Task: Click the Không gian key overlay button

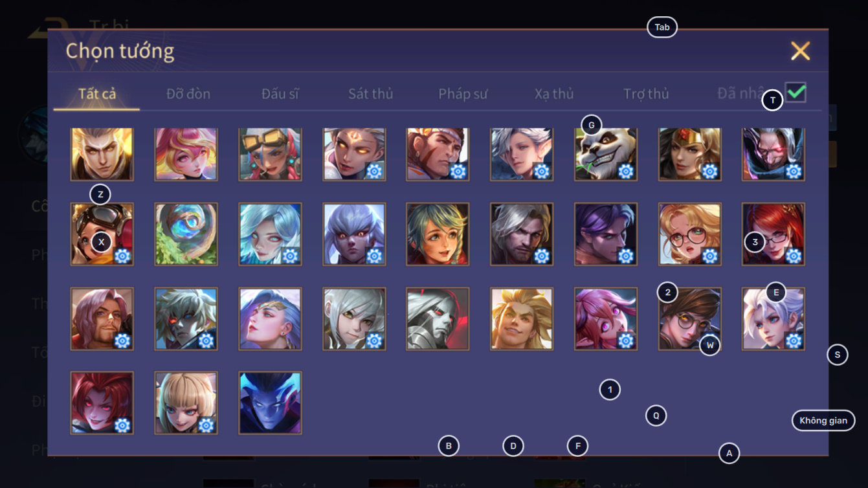Action: click(x=823, y=421)
